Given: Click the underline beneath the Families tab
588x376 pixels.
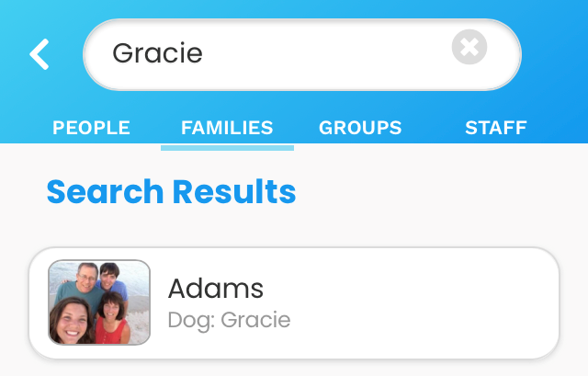Looking at the screenshot, I should [x=227, y=147].
